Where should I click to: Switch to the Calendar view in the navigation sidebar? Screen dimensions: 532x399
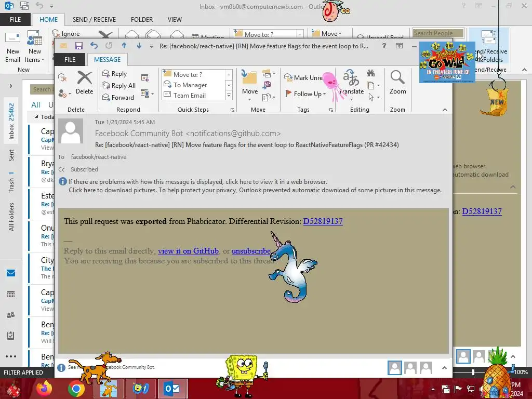pos(11,294)
